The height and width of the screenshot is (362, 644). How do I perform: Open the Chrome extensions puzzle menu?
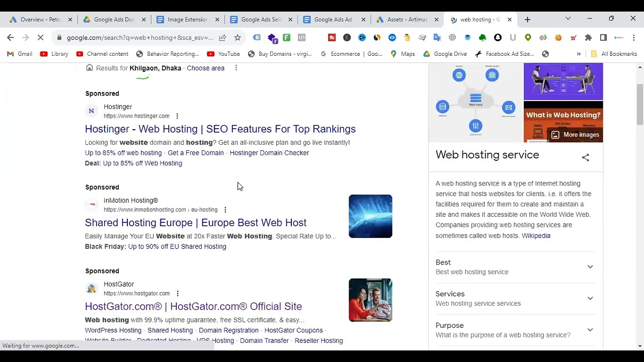[x=588, y=38]
